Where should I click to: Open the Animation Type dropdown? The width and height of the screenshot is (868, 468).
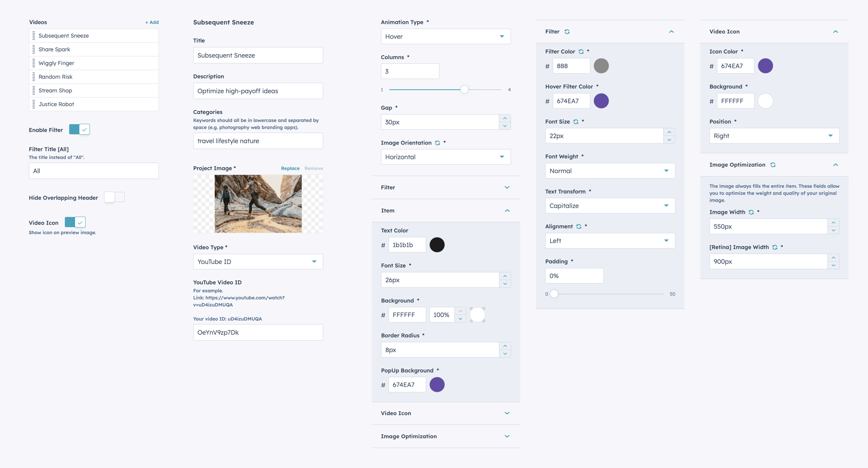click(x=445, y=36)
